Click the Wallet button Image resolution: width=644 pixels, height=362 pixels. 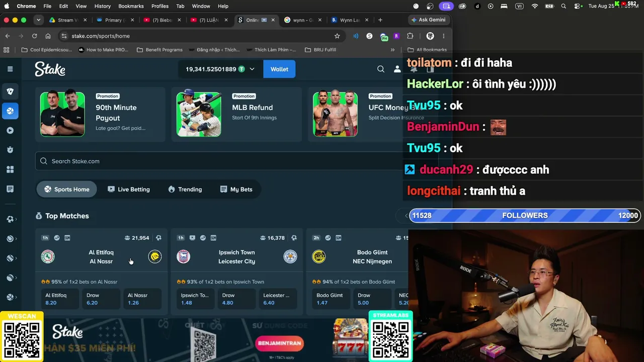coord(279,69)
